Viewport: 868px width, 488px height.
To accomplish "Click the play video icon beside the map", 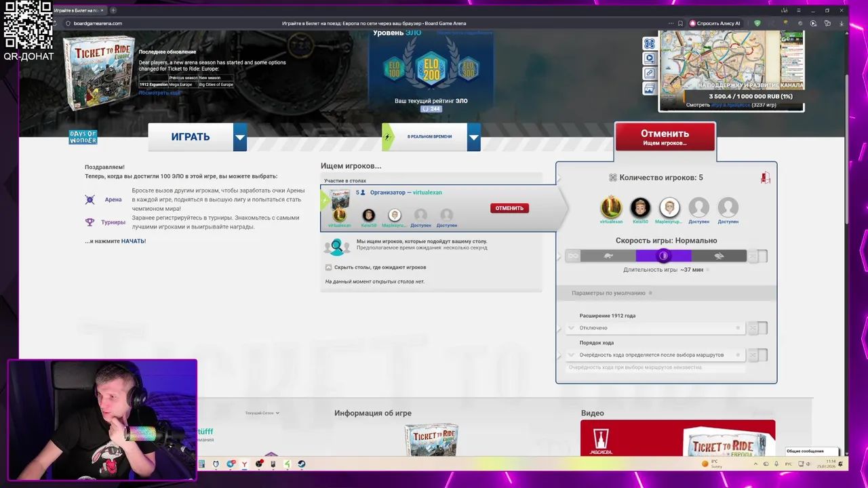I will coord(650,58).
